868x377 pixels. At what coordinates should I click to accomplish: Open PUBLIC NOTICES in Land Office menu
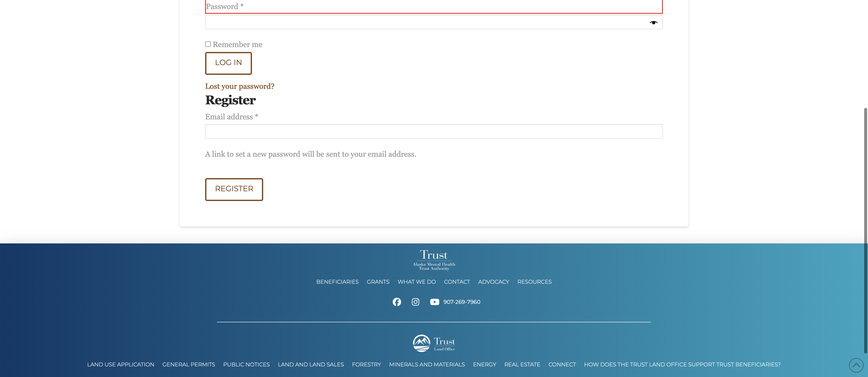coord(246,364)
